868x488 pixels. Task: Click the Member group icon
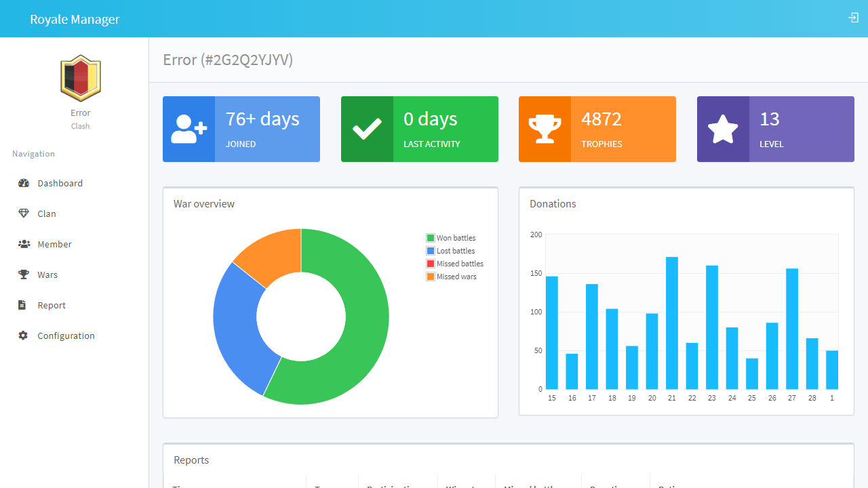[x=24, y=244]
